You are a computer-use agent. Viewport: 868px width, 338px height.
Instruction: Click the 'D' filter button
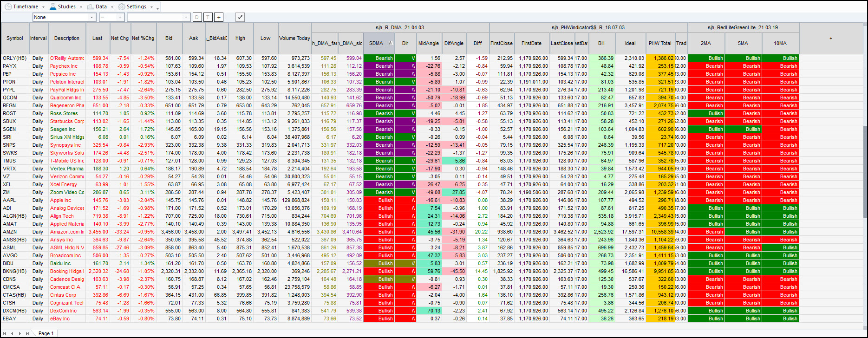(197, 17)
